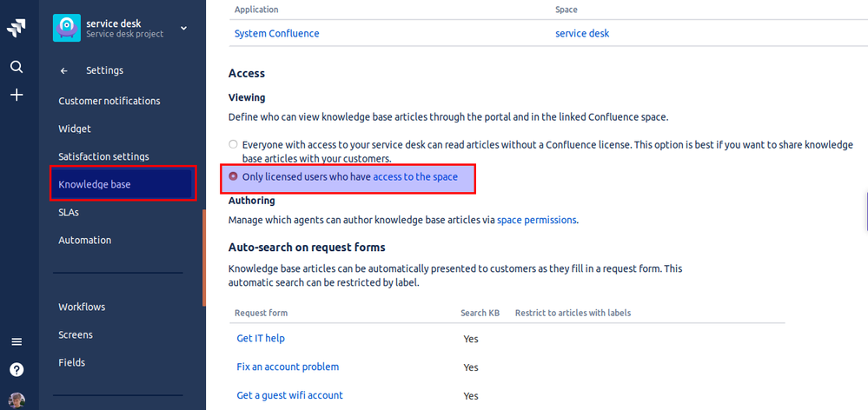
Task: Open Knowledge base settings item
Action: tap(94, 184)
